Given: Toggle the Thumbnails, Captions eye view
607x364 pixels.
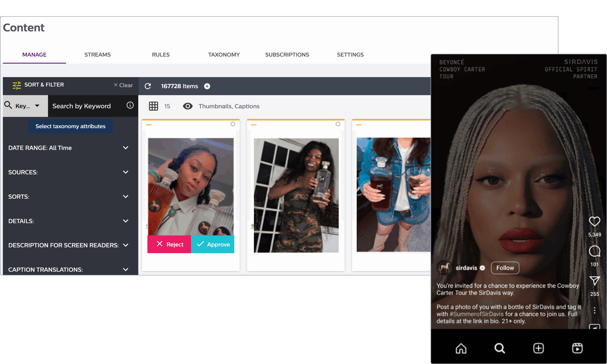Looking at the screenshot, I should click(x=188, y=106).
